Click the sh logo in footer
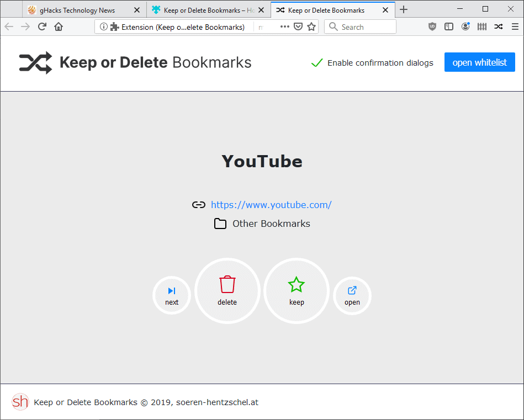The image size is (524, 420). coord(20,402)
